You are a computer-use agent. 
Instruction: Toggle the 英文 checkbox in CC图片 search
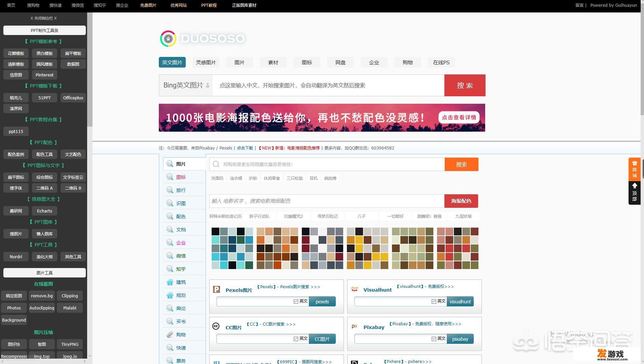(x=296, y=339)
